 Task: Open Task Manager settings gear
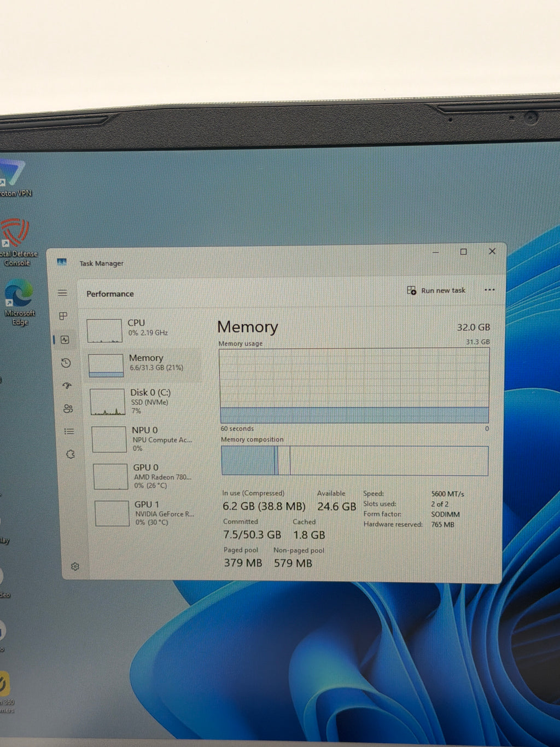(x=75, y=566)
